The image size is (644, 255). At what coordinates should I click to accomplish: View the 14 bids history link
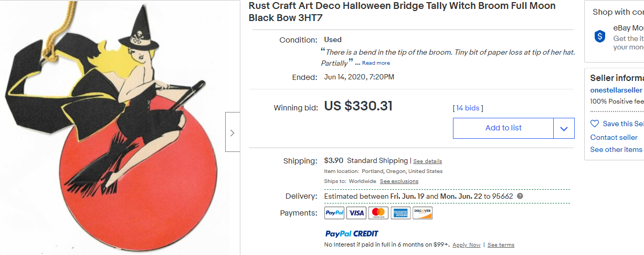pyautogui.click(x=468, y=108)
